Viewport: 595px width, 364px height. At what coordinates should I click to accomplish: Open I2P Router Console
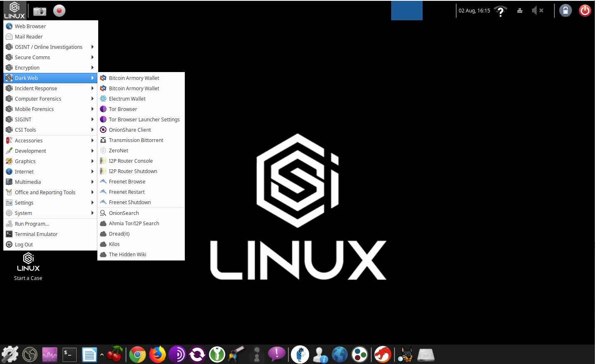[141, 161]
